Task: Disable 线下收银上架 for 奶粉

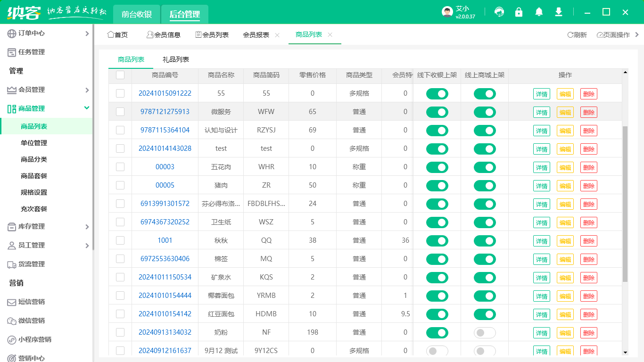Action: (x=437, y=332)
